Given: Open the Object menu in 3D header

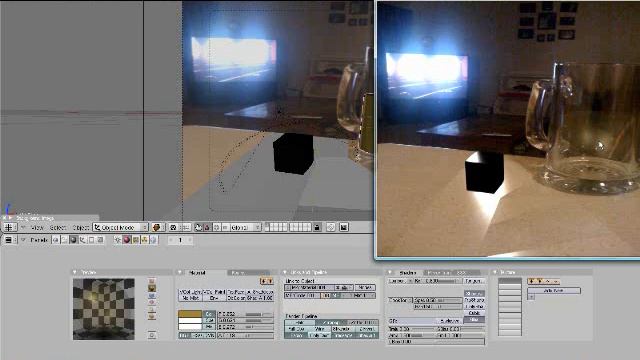Looking at the screenshot, I should 81,227.
